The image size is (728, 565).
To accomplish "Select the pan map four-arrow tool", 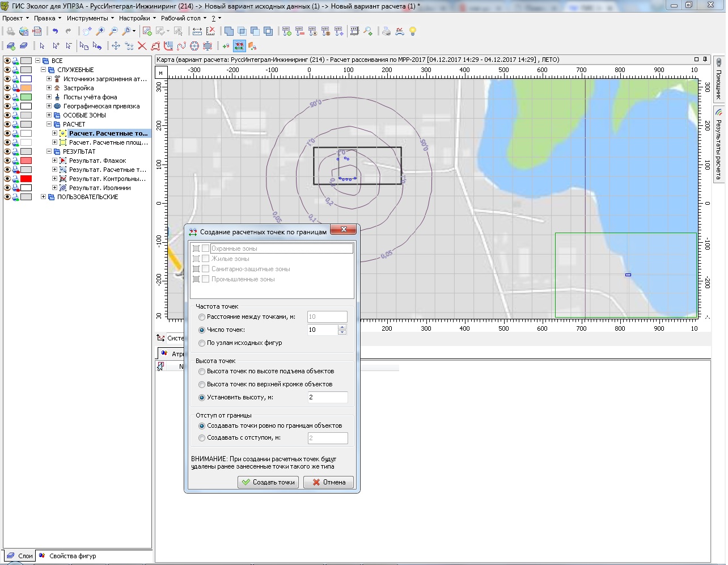I will pos(116,46).
